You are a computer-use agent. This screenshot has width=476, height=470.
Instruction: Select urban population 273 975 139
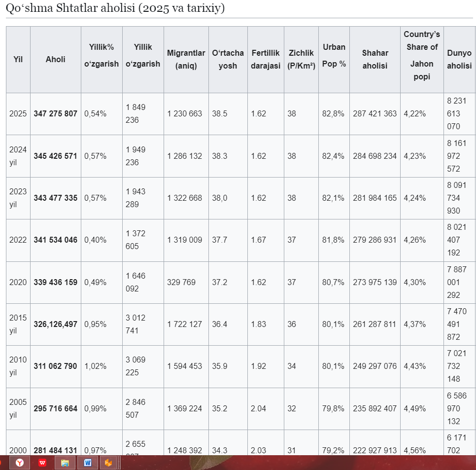pos(374,282)
